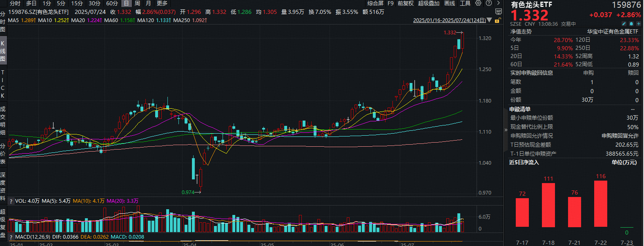Click the pencil edit icon under the price
Screen dimensions: 644x246
point(624,24)
